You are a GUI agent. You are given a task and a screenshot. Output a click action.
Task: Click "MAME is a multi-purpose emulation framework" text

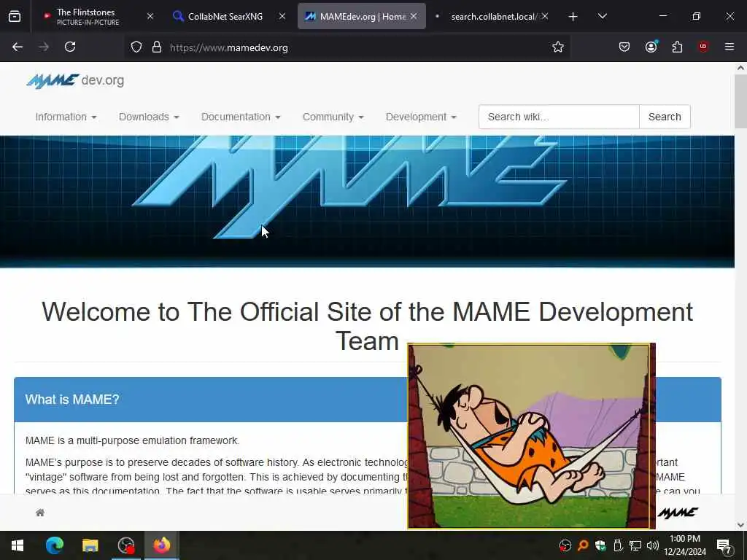132,440
